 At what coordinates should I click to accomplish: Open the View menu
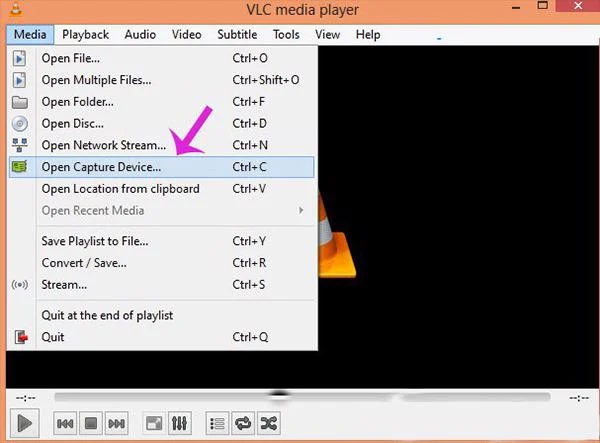pyautogui.click(x=328, y=34)
